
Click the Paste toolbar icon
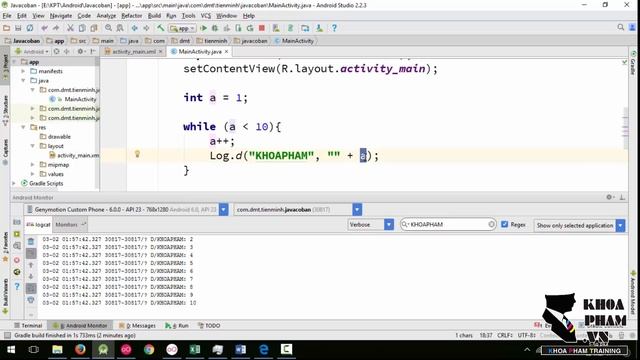pos(94,28)
